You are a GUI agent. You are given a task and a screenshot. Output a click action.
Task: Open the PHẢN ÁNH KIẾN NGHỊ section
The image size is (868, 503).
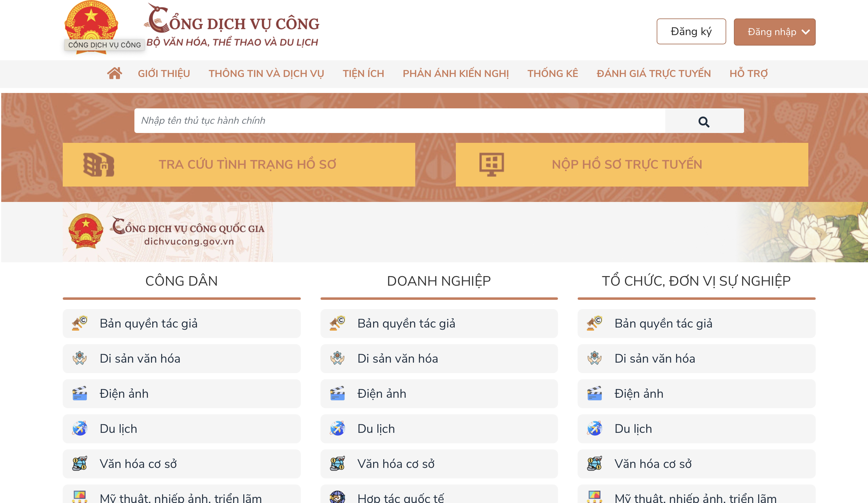click(456, 73)
